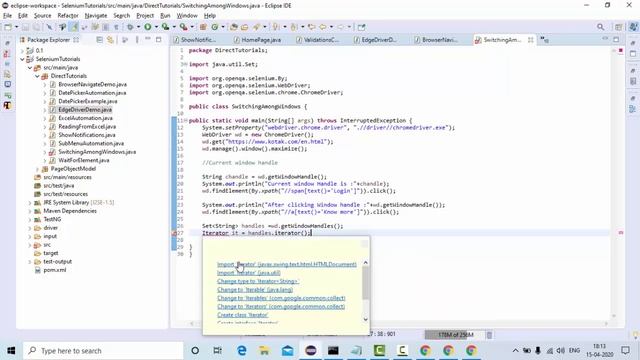Click the green Run button in toolbar
The height and width of the screenshot is (360, 640).
148,27
